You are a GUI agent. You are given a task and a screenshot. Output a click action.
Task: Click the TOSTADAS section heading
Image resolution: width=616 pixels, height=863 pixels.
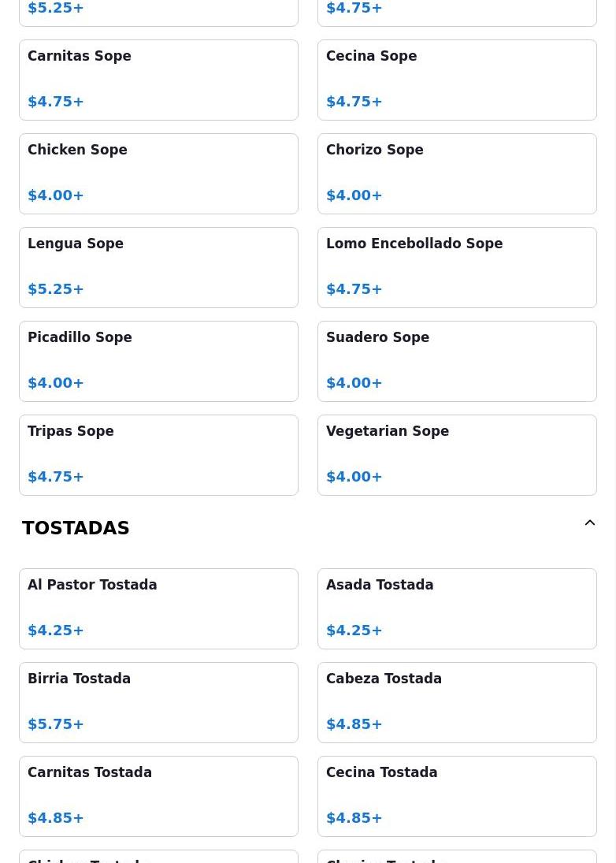[x=76, y=528]
